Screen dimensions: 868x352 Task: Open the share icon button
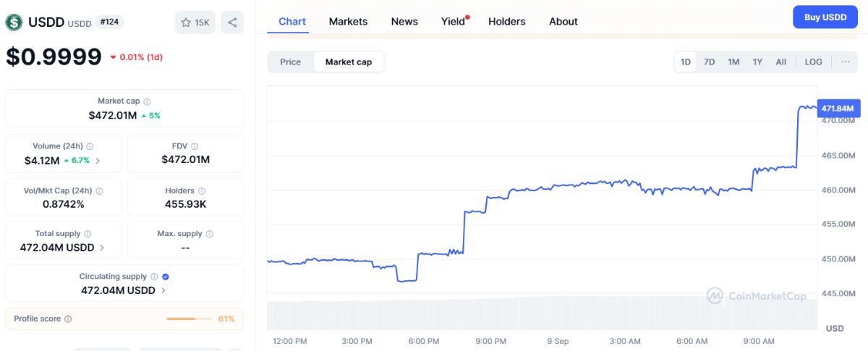(232, 22)
